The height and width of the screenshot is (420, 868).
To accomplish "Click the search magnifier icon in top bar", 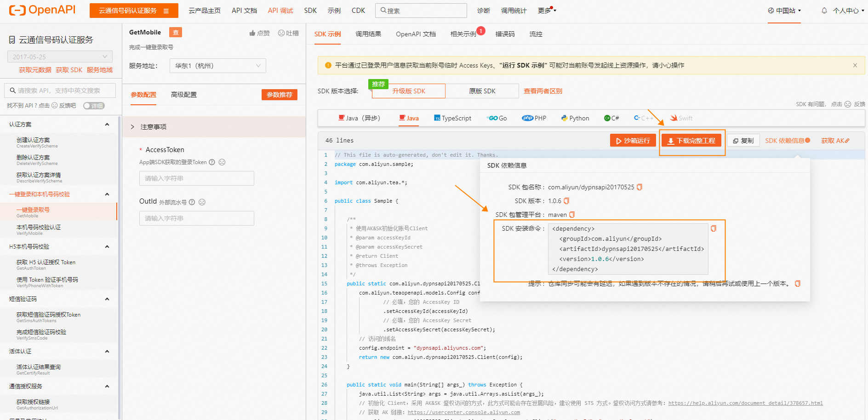I will click(x=383, y=10).
